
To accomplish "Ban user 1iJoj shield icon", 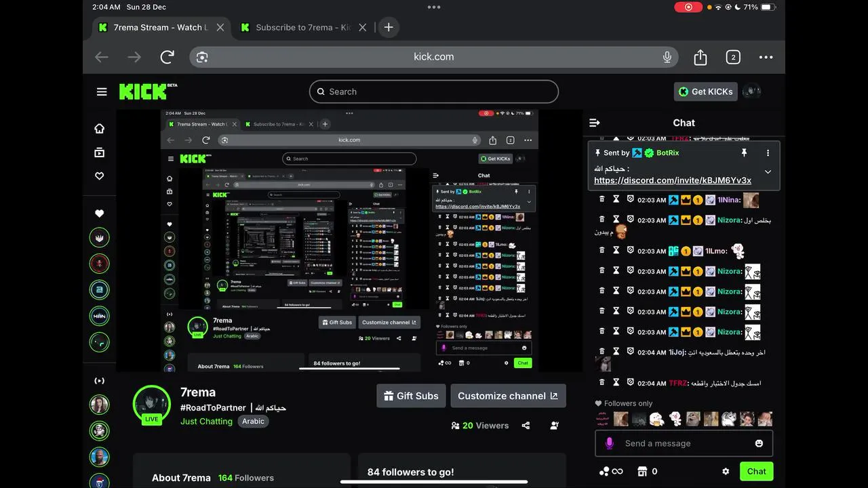I will pos(631,352).
